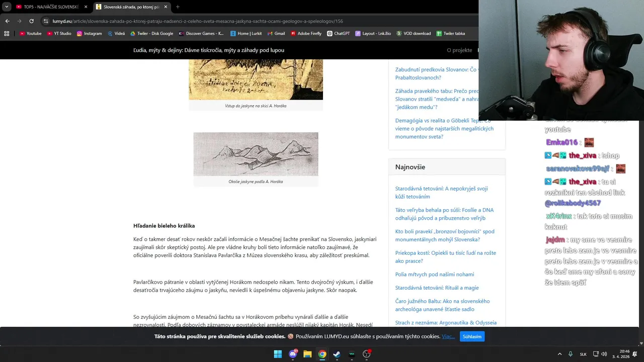This screenshot has width=644, height=362.
Task: Click the Okolie jaskyne mountain sketch image
Action: tap(256, 154)
